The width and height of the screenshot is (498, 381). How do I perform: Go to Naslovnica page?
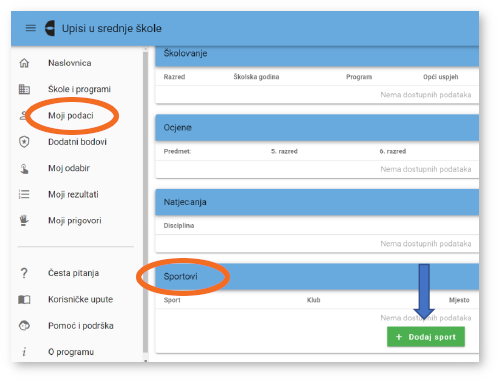point(69,63)
